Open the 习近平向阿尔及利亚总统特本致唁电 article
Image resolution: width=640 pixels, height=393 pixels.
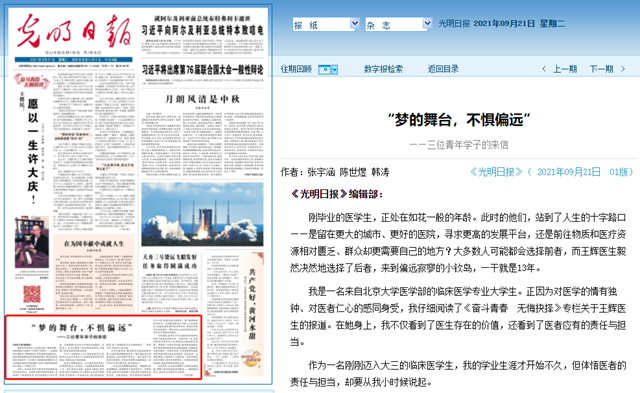(202, 30)
